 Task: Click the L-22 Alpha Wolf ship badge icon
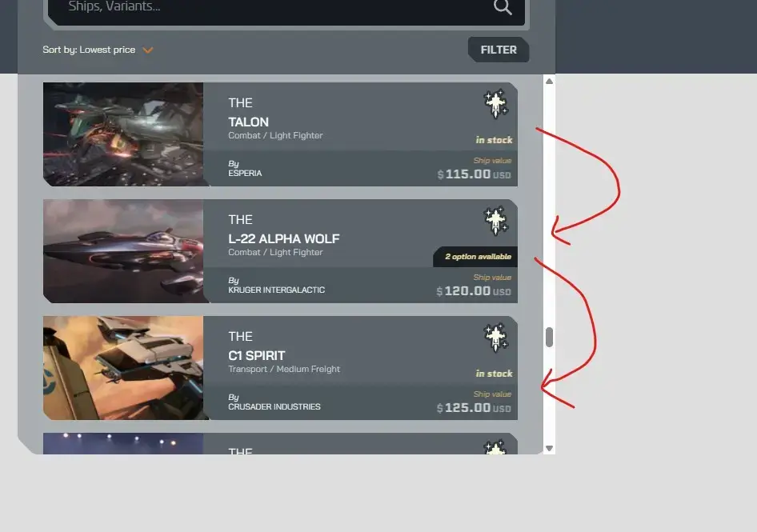pyautogui.click(x=496, y=221)
